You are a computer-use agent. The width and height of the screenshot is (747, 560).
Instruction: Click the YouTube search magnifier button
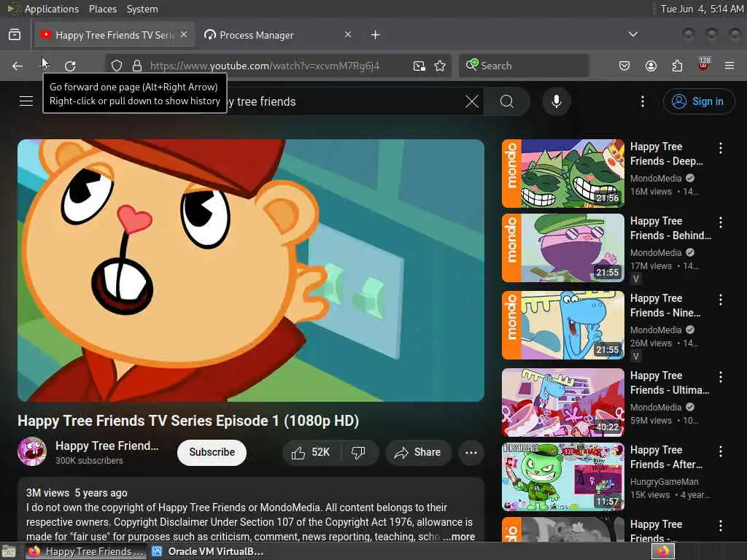click(x=507, y=101)
